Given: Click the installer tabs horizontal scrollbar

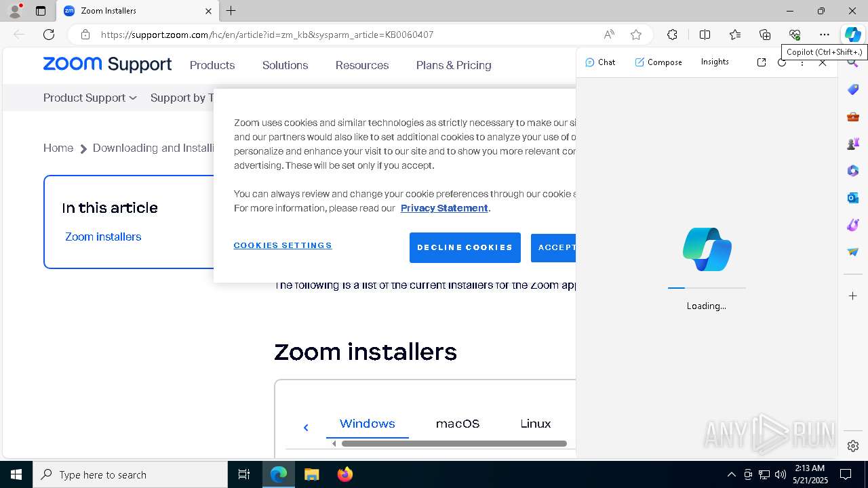Looking at the screenshot, I should tap(454, 444).
